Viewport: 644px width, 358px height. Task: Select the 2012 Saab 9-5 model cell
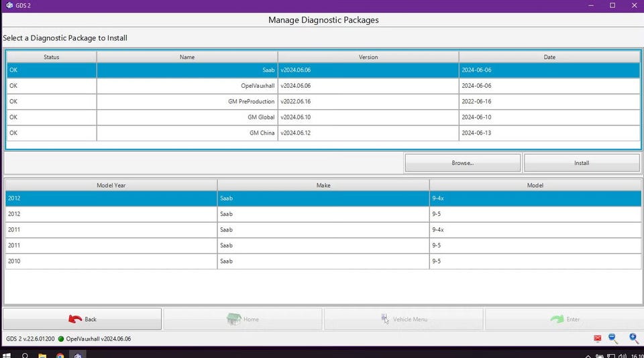(535, 214)
